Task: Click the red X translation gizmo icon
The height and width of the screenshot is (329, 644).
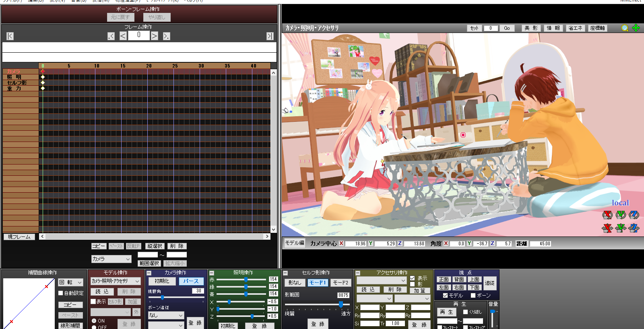Action: (607, 228)
